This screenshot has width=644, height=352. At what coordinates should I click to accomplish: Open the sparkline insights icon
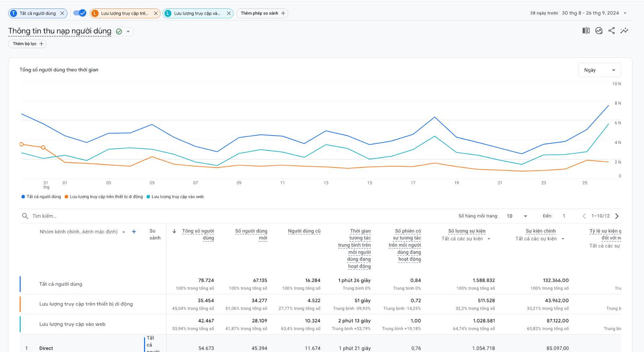click(624, 31)
